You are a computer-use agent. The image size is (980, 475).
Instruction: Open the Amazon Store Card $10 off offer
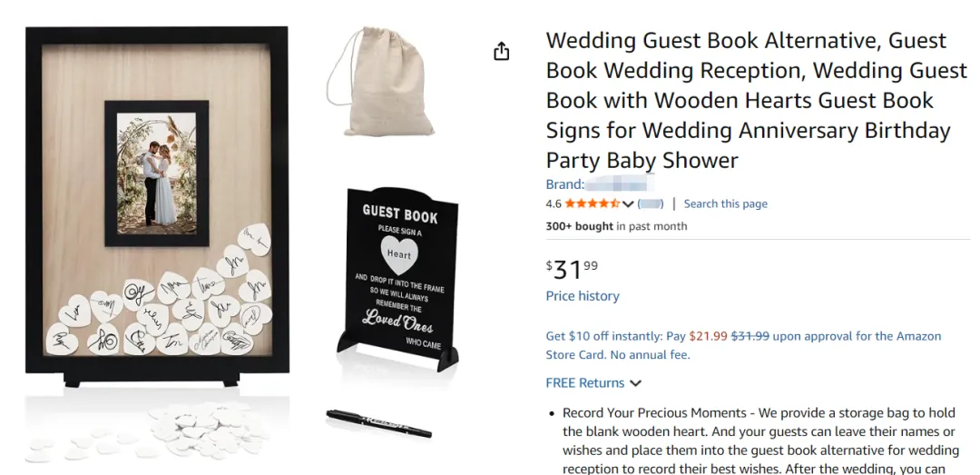(743, 345)
